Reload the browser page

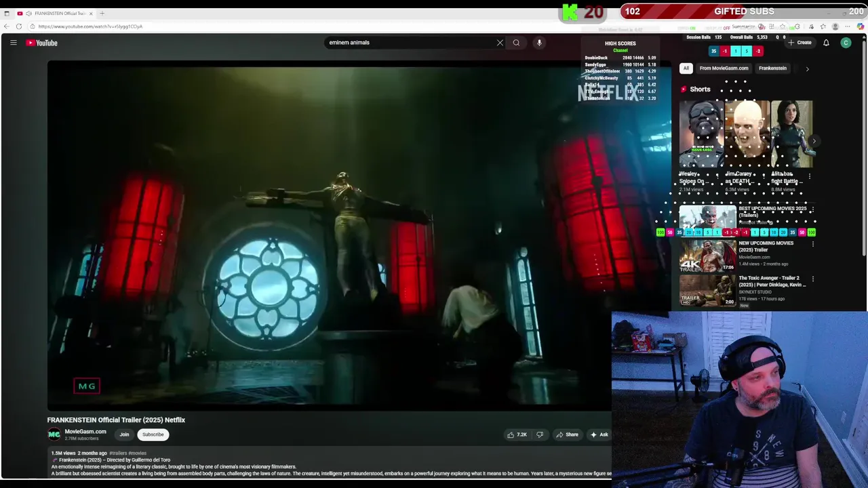click(x=19, y=26)
